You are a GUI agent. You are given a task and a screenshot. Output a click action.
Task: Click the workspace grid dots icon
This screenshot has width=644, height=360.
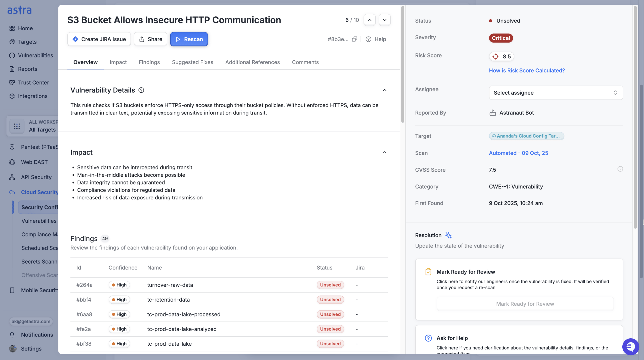[x=17, y=126]
